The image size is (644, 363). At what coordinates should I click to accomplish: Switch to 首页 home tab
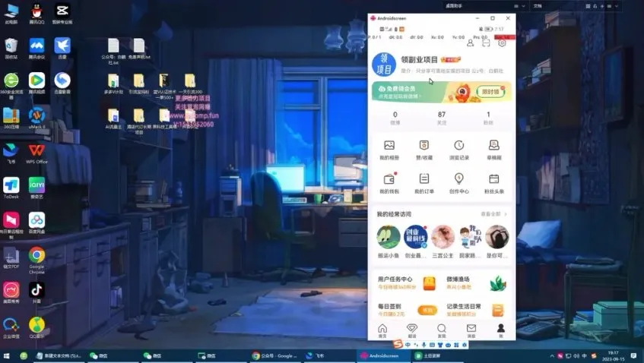click(x=382, y=330)
